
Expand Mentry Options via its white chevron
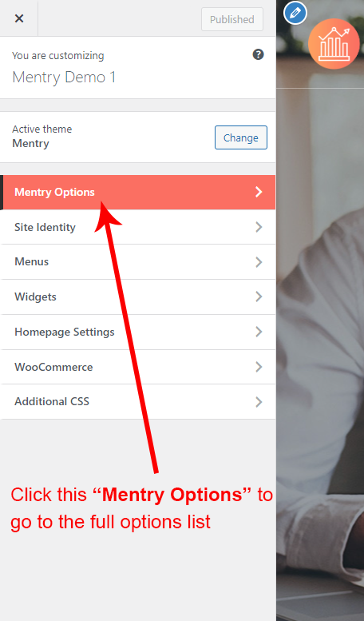click(x=259, y=192)
